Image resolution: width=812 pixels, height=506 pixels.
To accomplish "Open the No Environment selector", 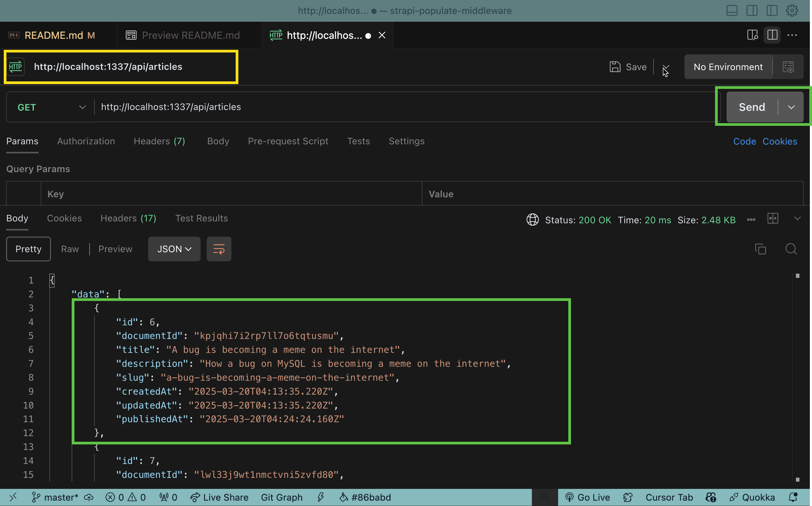I will point(728,67).
